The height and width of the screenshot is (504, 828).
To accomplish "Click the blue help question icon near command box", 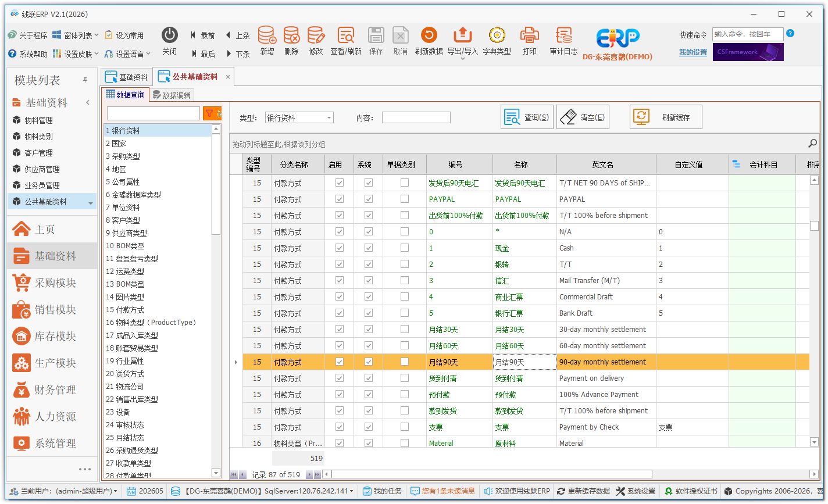I will (790, 34).
